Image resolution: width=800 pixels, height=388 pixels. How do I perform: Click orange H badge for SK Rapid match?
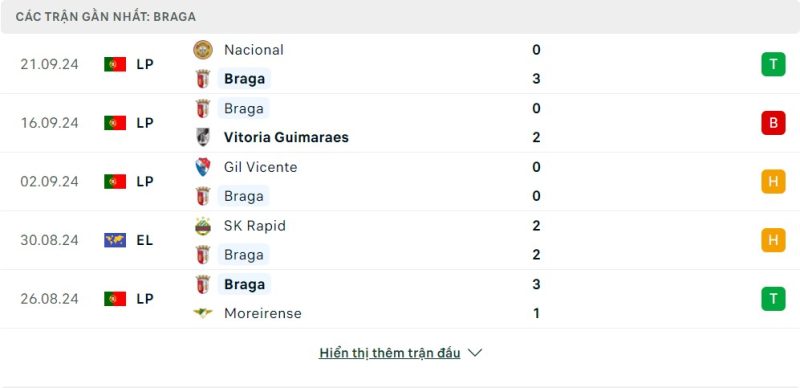pyautogui.click(x=773, y=240)
